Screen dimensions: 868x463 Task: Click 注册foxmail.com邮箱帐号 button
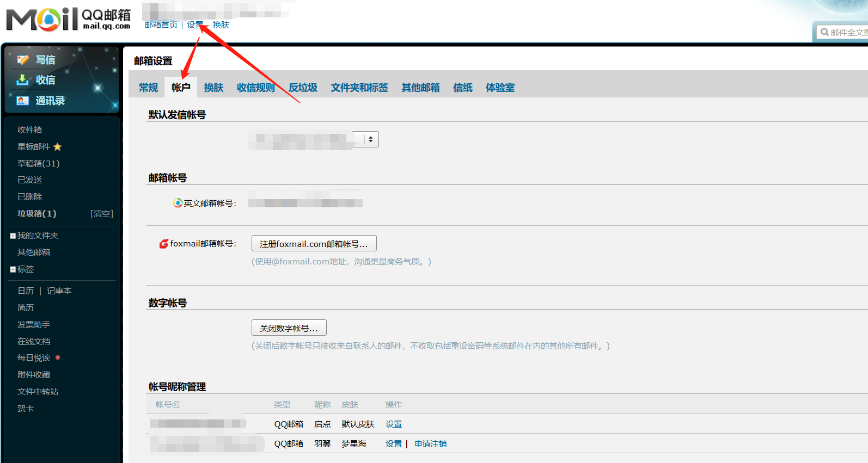click(x=314, y=244)
